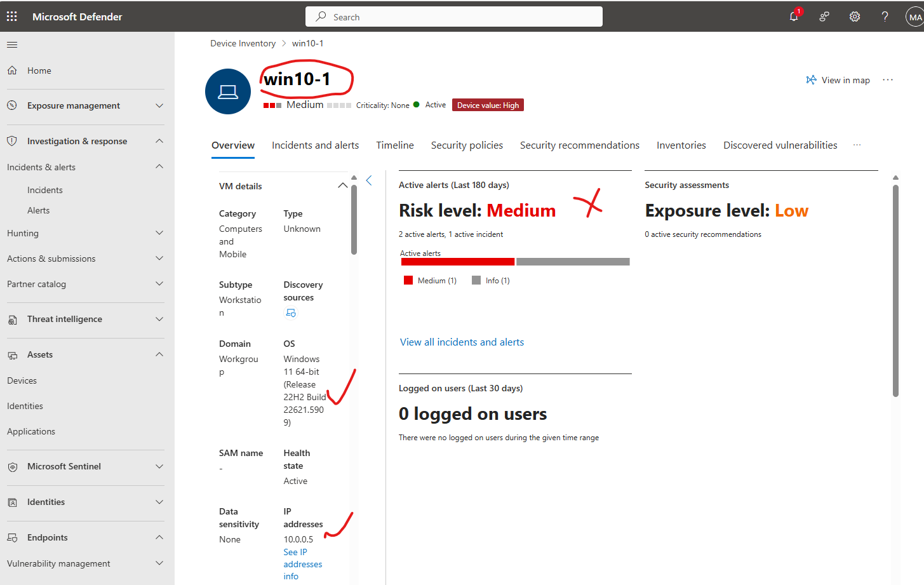Click the View in map link
Image resolution: width=924 pixels, height=585 pixels.
pos(845,80)
